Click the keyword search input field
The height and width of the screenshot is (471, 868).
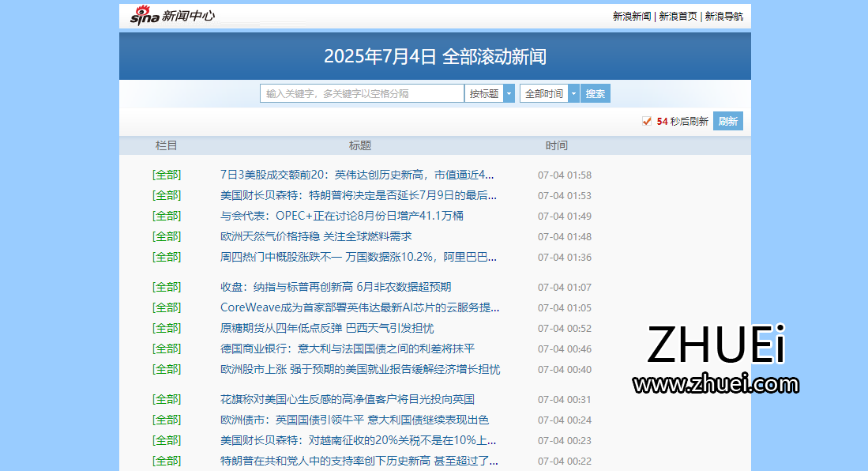362,92
